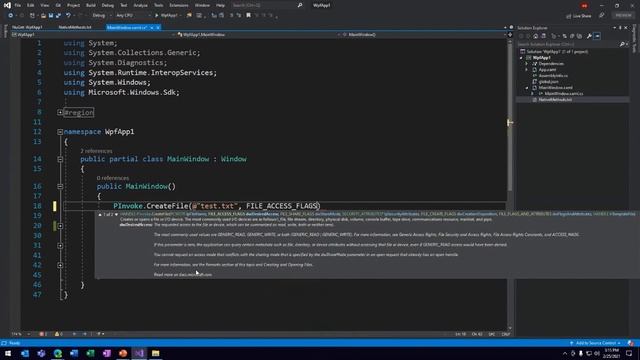Click the Visual Studio logo icon

click(x=7, y=5)
